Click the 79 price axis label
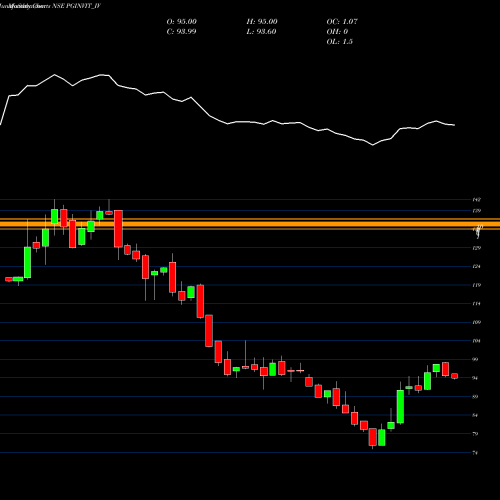 point(475,434)
